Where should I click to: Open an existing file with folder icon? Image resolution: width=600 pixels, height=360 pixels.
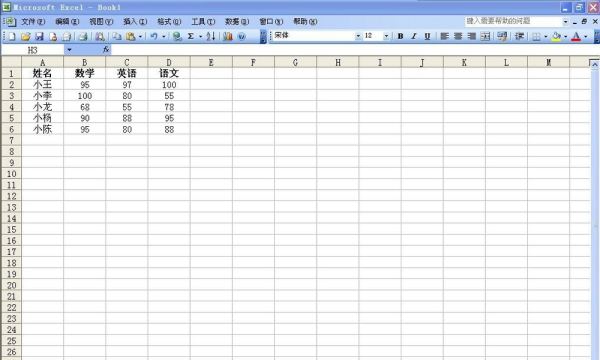(26, 36)
